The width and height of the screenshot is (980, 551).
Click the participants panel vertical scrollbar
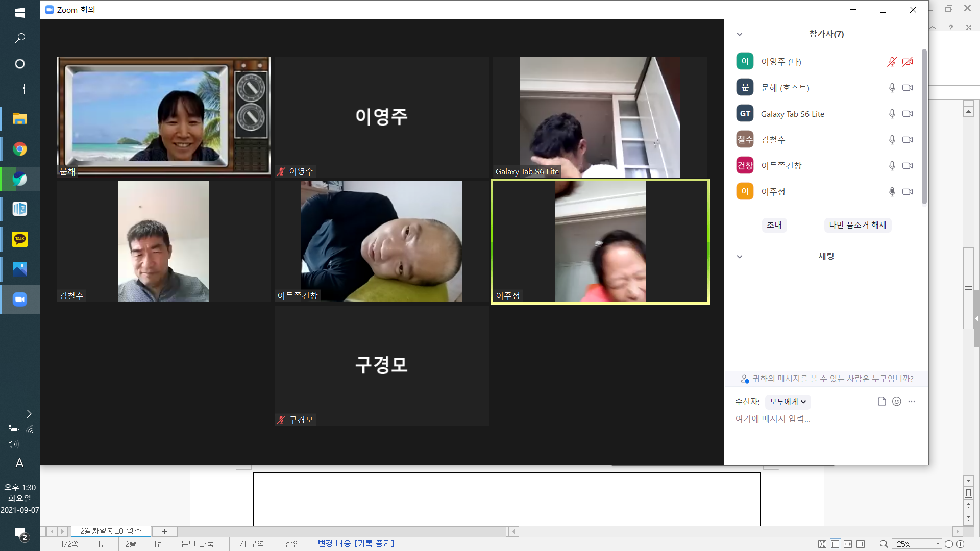coord(924,127)
